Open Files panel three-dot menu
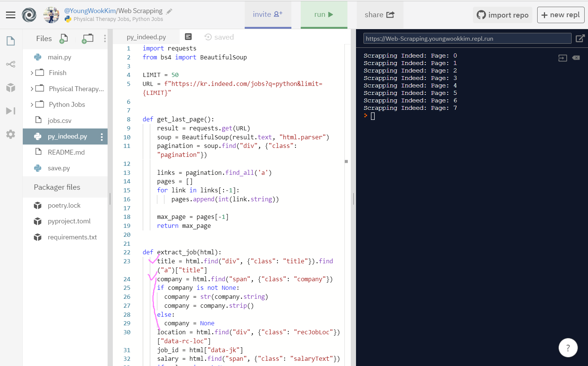This screenshot has width=588, height=366. (105, 38)
